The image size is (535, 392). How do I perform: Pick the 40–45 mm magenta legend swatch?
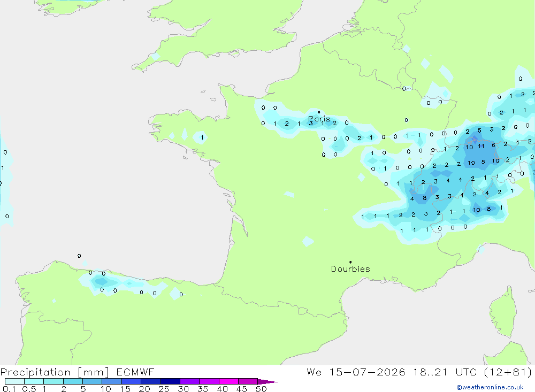pos(228,381)
